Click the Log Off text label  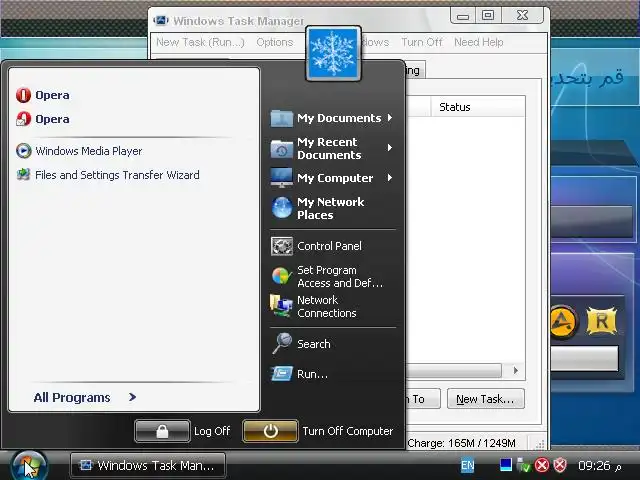212,431
